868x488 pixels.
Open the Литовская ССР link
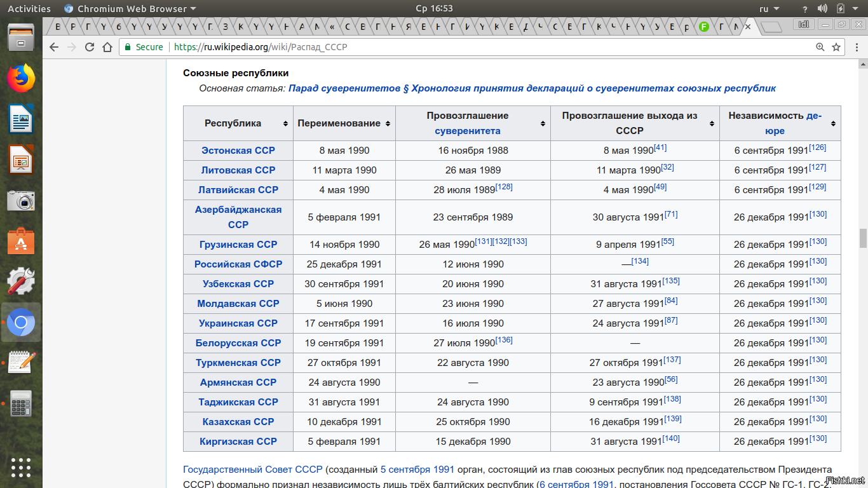pyautogui.click(x=238, y=170)
